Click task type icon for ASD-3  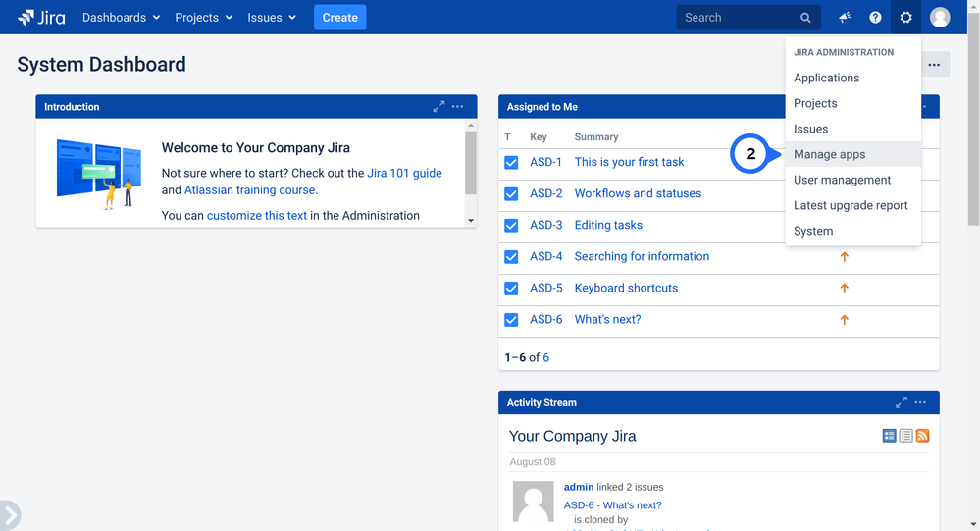click(511, 225)
